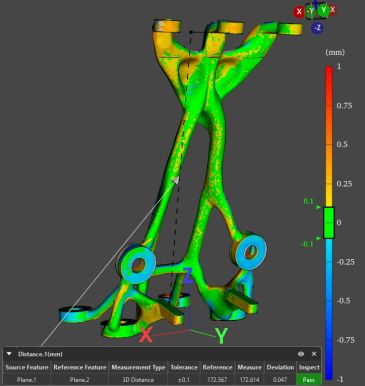Click the Source Feature column header
Viewport: 365px width, 386px height.
click(27, 367)
